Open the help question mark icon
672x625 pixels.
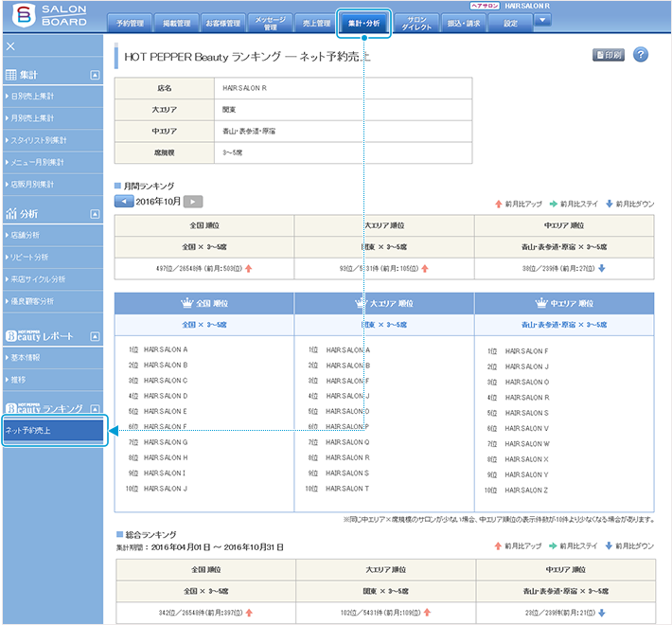click(641, 55)
